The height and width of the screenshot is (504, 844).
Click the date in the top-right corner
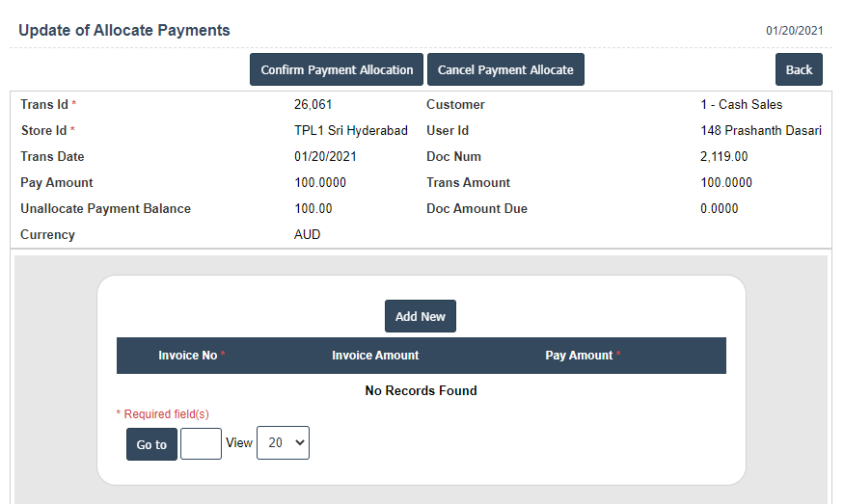pyautogui.click(x=794, y=31)
